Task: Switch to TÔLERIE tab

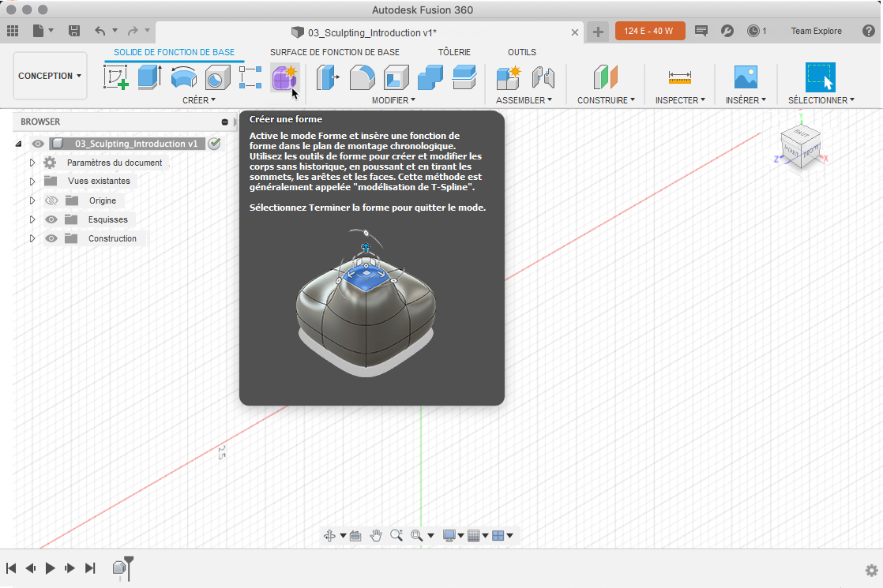Action: [454, 52]
